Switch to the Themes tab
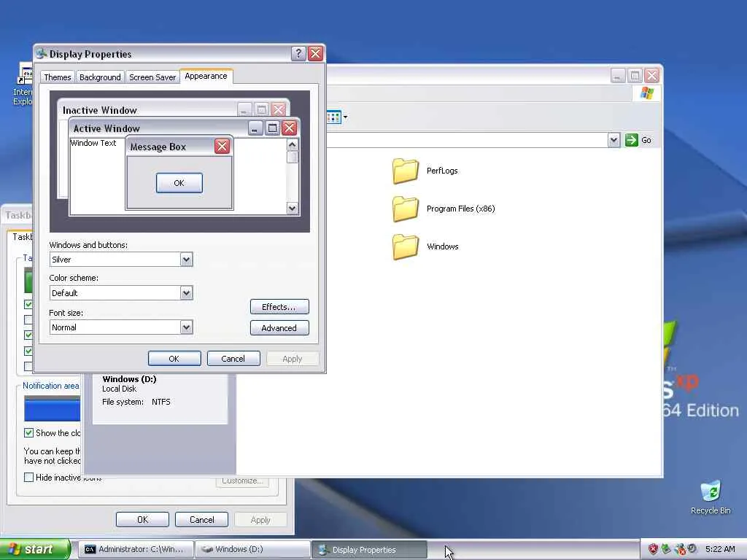This screenshot has width=747, height=560. 57,77
